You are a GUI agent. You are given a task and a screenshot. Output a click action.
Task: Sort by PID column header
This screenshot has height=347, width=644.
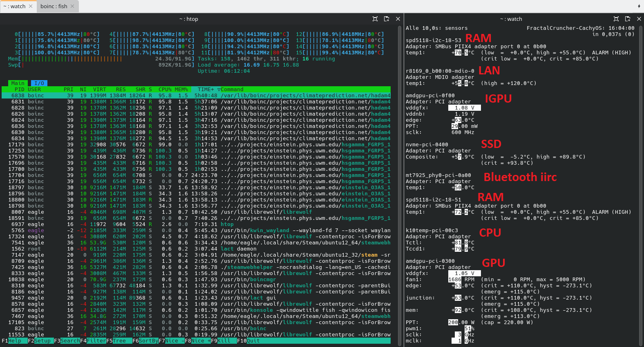20,90
